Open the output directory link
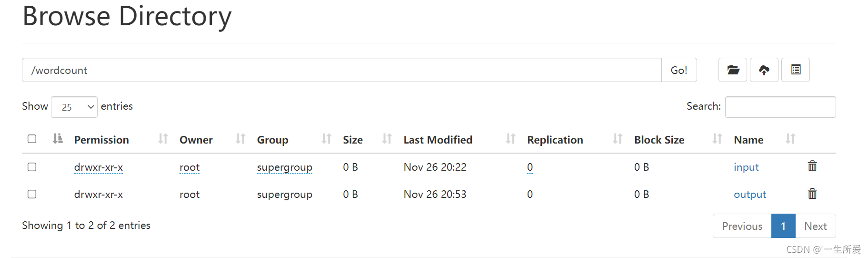Viewport: 868px width, 258px height. coord(750,195)
